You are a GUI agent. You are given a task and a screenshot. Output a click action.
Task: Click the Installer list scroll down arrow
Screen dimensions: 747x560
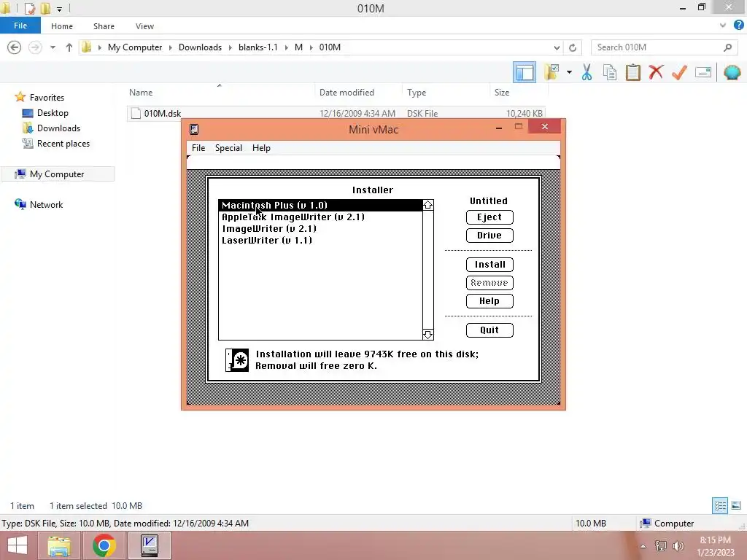click(427, 334)
